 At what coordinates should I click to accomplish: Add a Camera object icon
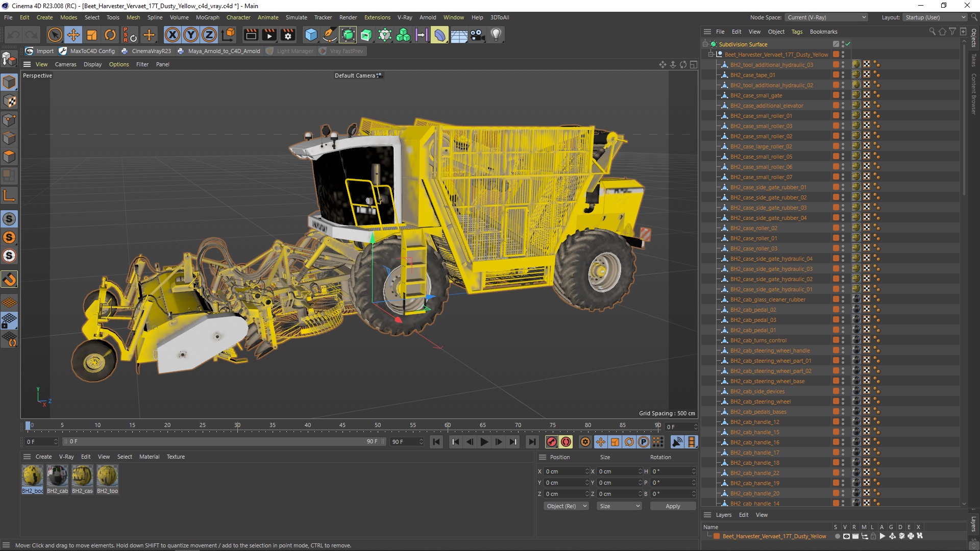point(478,35)
